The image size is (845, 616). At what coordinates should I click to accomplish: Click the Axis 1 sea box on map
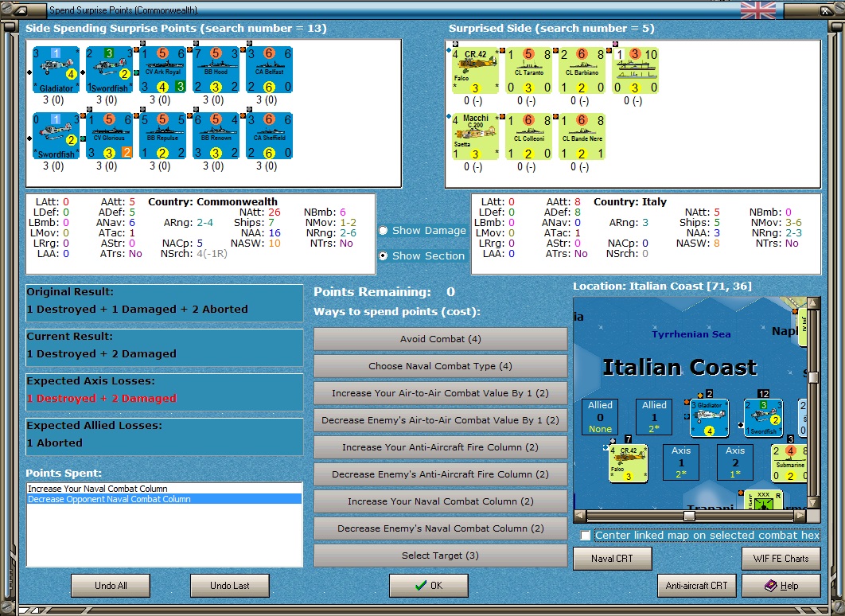[x=680, y=462]
